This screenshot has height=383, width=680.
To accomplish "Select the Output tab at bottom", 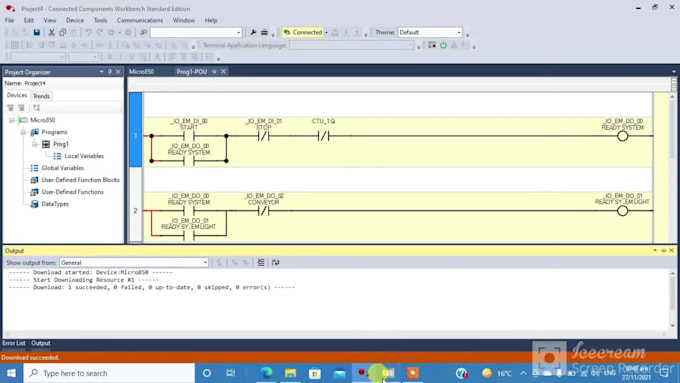I will point(41,343).
